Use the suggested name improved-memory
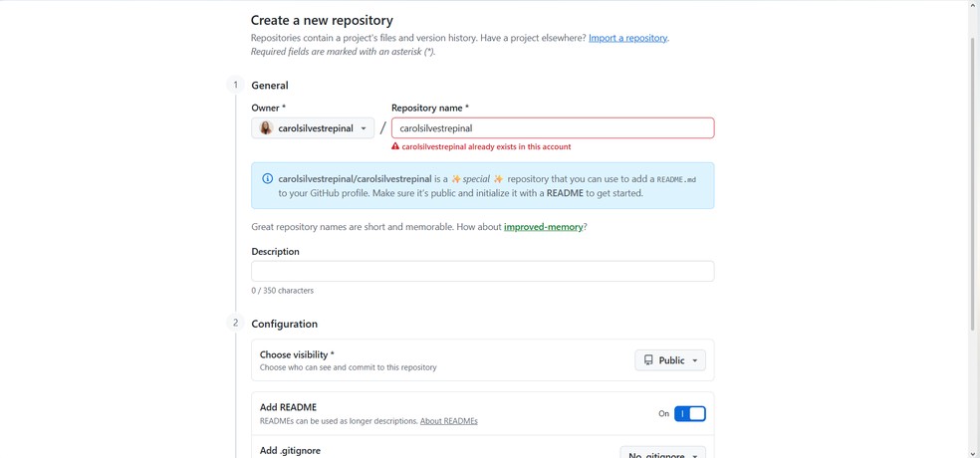Image resolution: width=980 pixels, height=458 pixels. coord(543,227)
